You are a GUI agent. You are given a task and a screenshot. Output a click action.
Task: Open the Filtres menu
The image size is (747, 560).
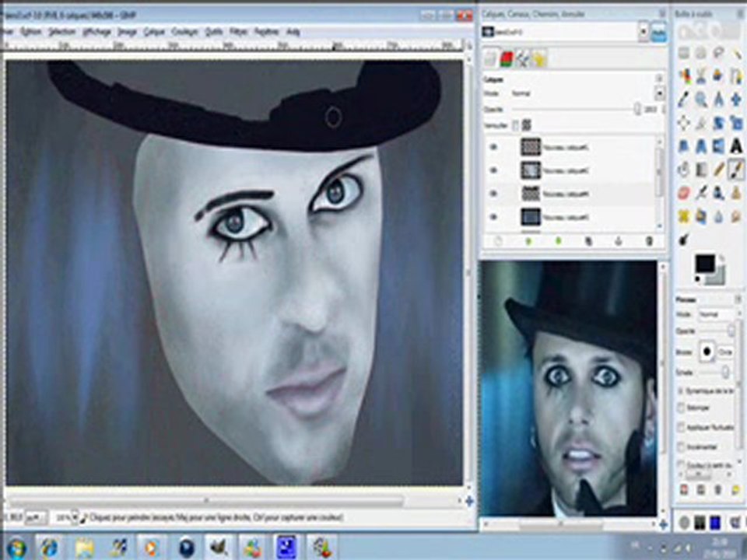[239, 32]
